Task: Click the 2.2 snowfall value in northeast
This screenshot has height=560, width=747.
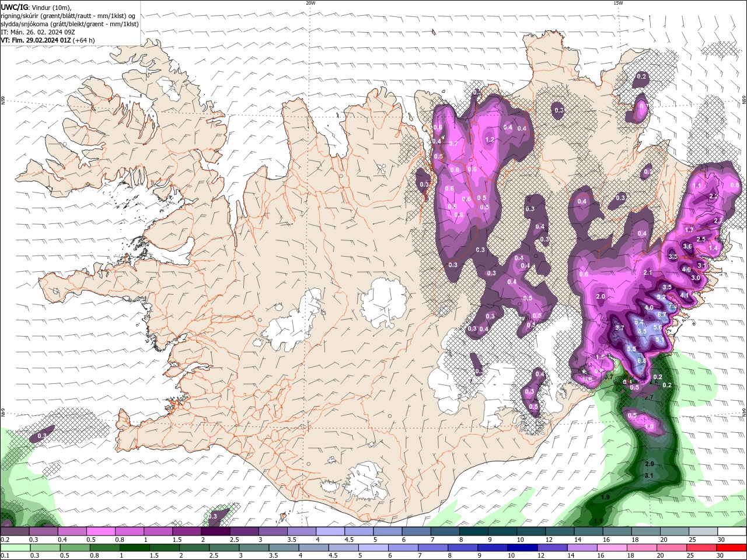Action: click(713, 197)
